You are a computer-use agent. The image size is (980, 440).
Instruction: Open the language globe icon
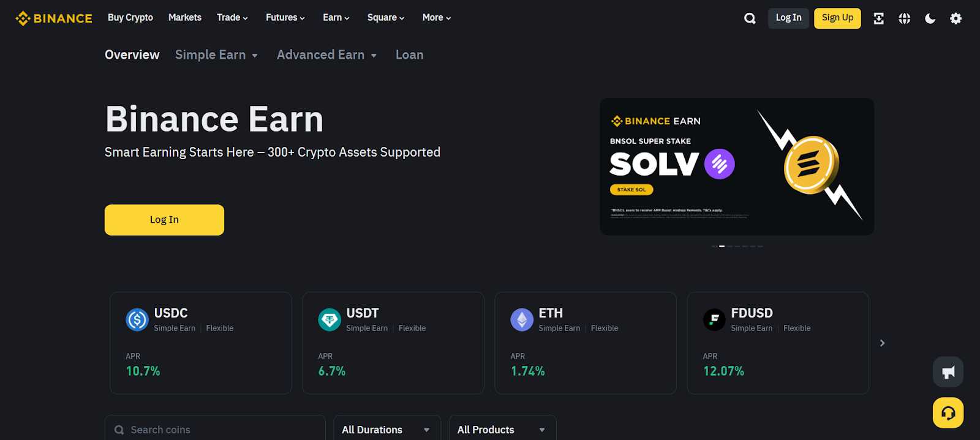(x=904, y=18)
